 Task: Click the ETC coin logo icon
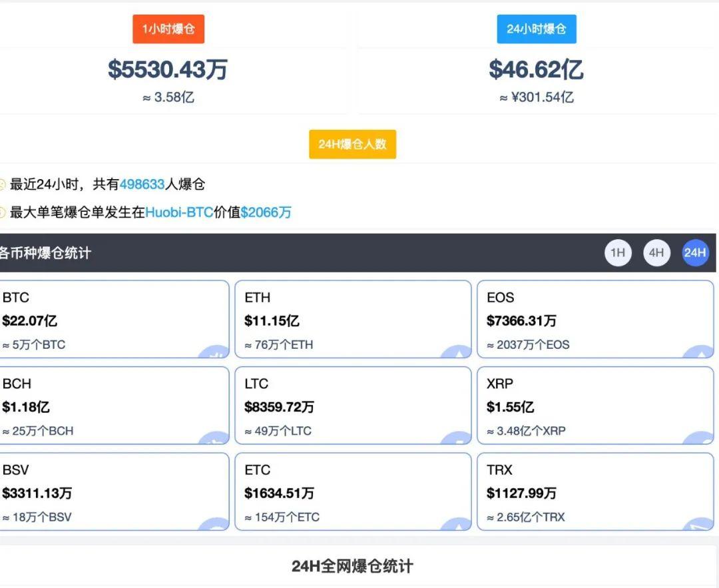click(456, 525)
